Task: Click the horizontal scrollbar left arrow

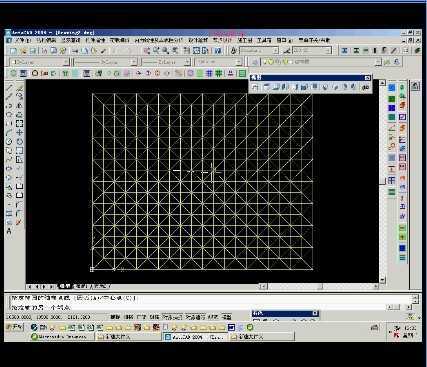Action: tap(263, 286)
